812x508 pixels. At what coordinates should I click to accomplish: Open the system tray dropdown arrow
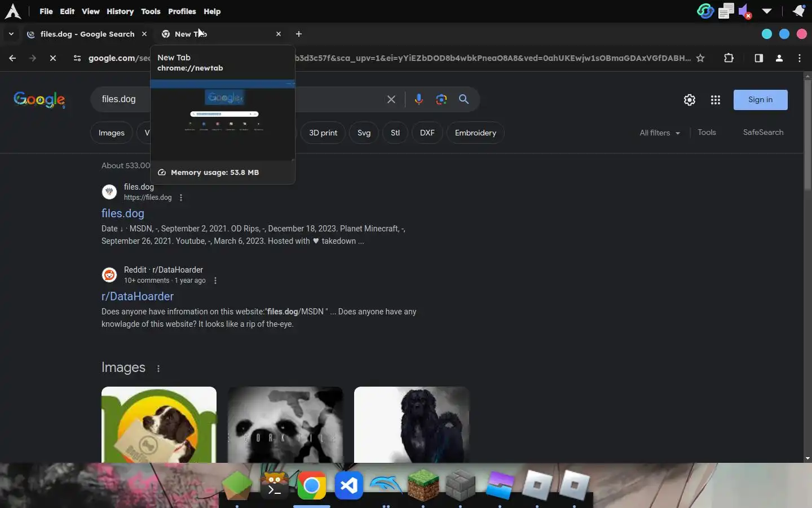(766, 11)
